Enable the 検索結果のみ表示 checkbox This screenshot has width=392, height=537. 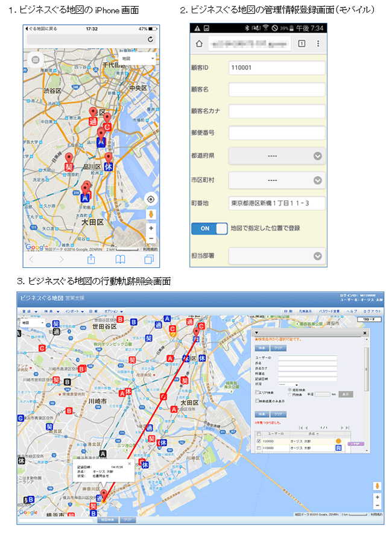(x=257, y=401)
